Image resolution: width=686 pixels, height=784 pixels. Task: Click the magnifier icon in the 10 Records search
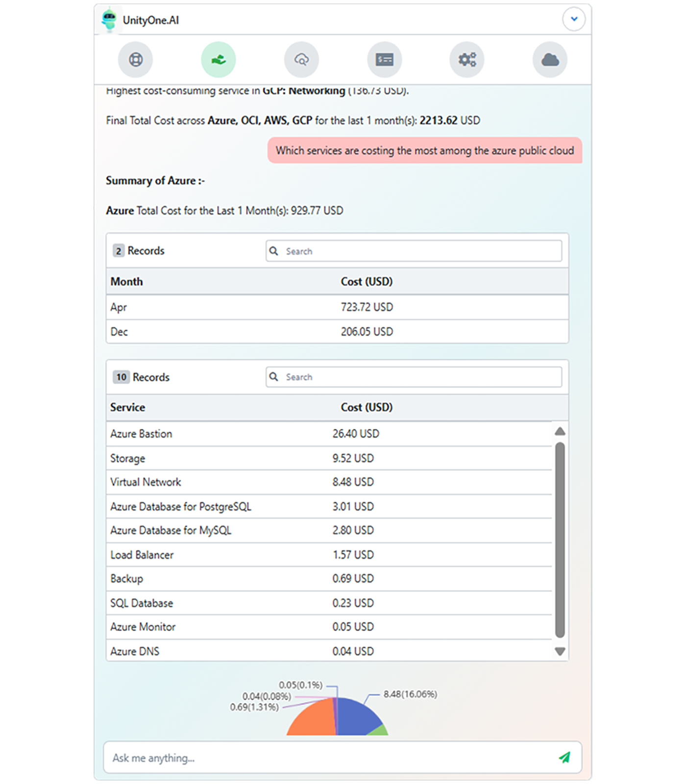tap(274, 377)
